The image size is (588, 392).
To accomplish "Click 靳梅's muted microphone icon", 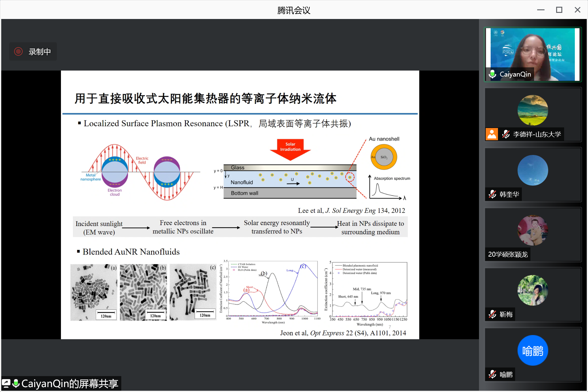I will pos(492,314).
